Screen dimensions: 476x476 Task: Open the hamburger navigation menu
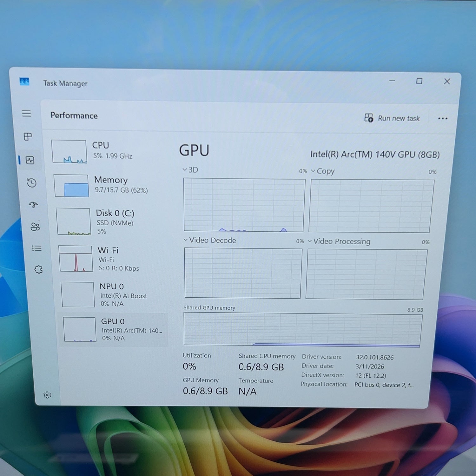pos(27,113)
